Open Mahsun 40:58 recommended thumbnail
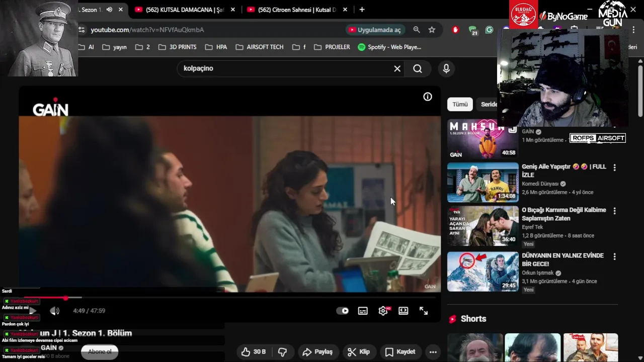 click(482, 139)
